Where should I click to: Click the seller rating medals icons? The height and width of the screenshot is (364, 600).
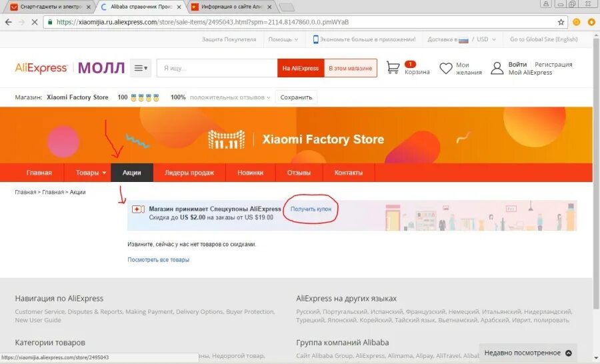pyautogui.click(x=145, y=97)
